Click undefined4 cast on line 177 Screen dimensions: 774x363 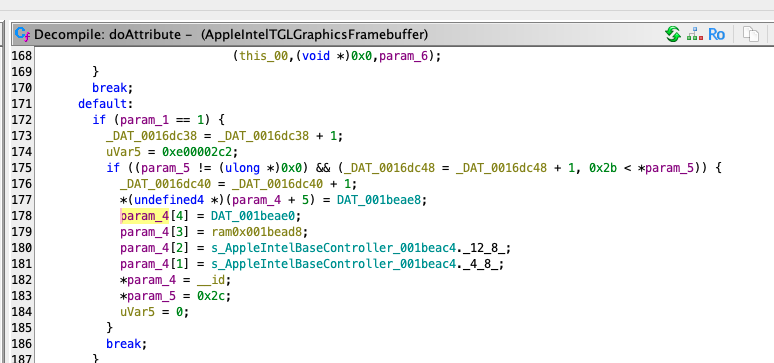click(x=168, y=200)
